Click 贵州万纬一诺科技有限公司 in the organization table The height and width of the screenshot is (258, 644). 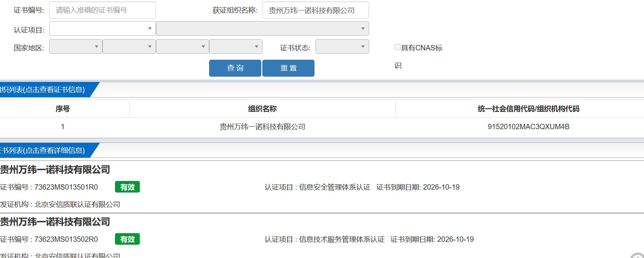(262, 127)
